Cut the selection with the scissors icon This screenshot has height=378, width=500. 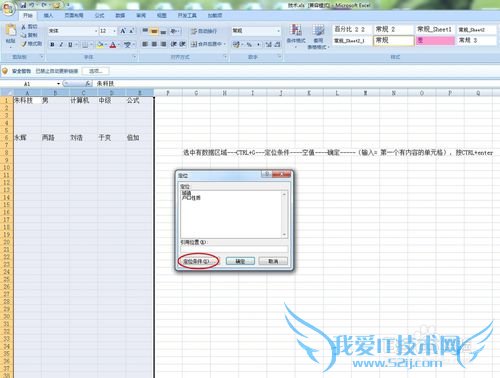pyautogui.click(x=24, y=27)
